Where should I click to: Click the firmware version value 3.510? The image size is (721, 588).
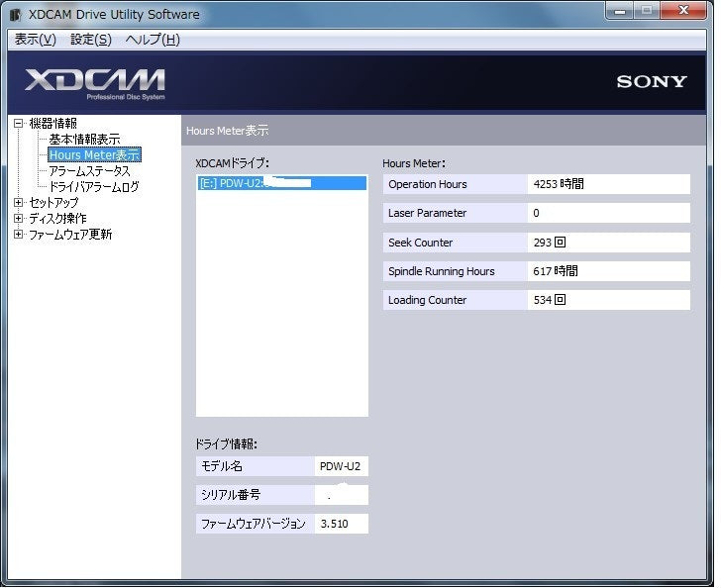tap(341, 524)
